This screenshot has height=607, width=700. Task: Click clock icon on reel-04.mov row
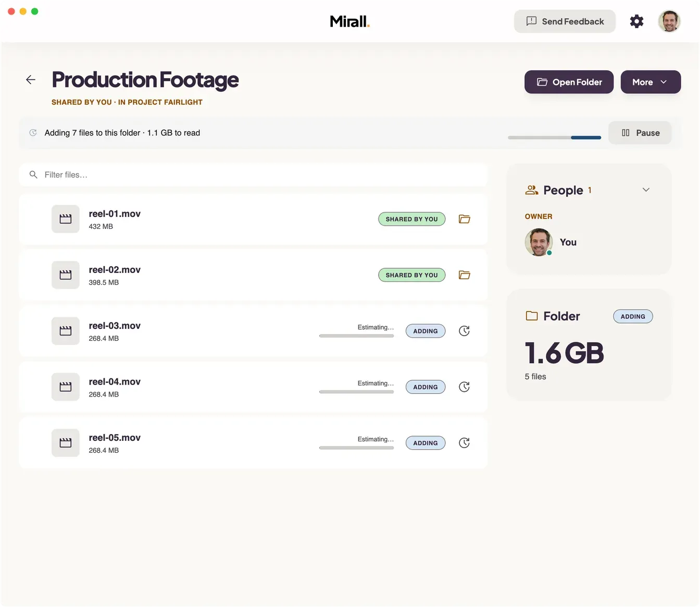[x=464, y=387]
